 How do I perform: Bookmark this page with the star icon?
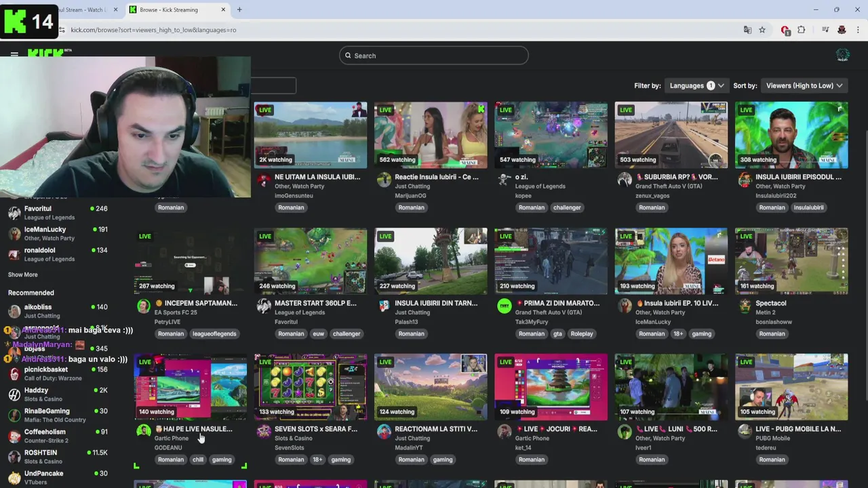pos(762,30)
